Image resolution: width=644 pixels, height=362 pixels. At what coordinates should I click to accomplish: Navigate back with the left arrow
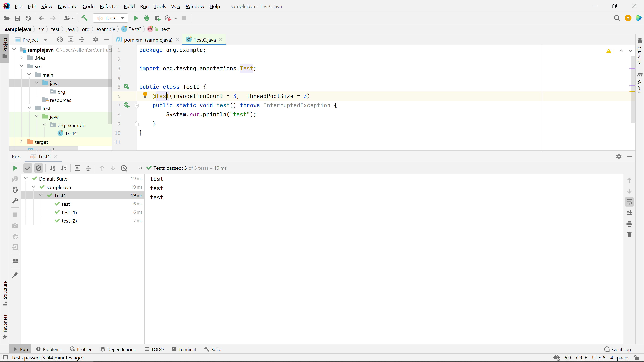pyautogui.click(x=42, y=18)
